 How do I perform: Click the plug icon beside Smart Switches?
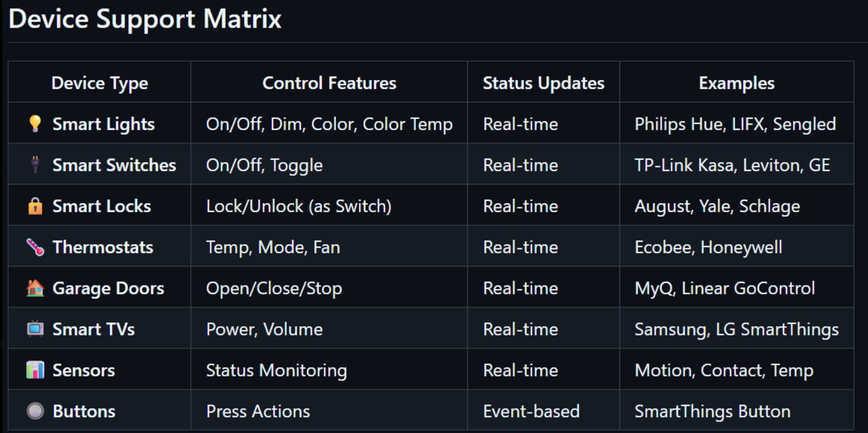click(35, 165)
